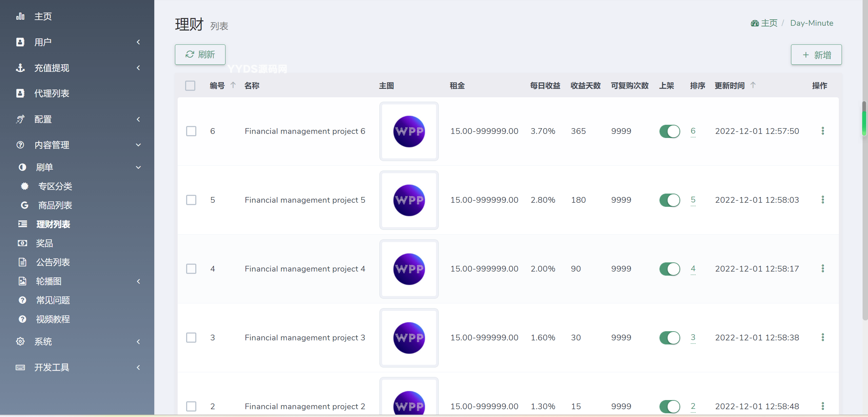The height and width of the screenshot is (417, 868).
Task: Open 商品列表 in the sidebar
Action: [55, 205]
